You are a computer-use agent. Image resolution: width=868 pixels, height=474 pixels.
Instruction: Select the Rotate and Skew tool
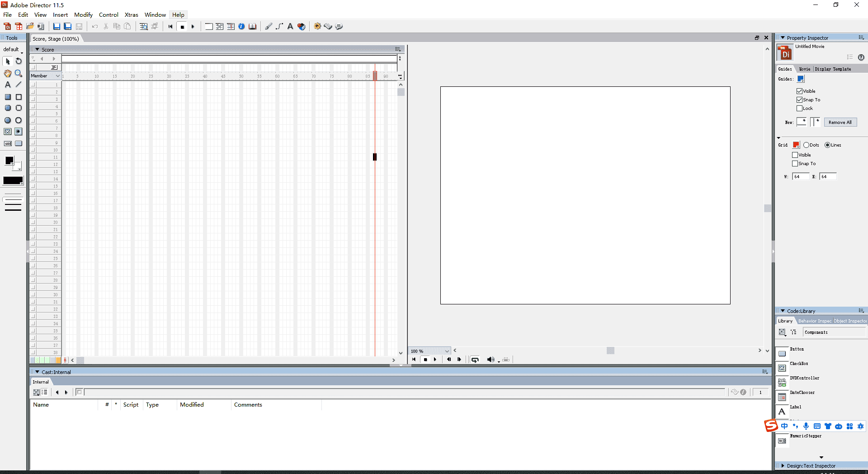point(19,61)
